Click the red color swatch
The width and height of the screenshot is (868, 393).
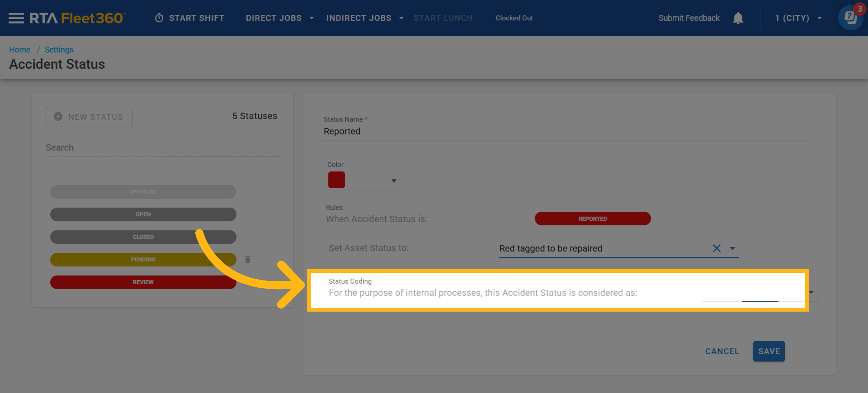click(336, 180)
